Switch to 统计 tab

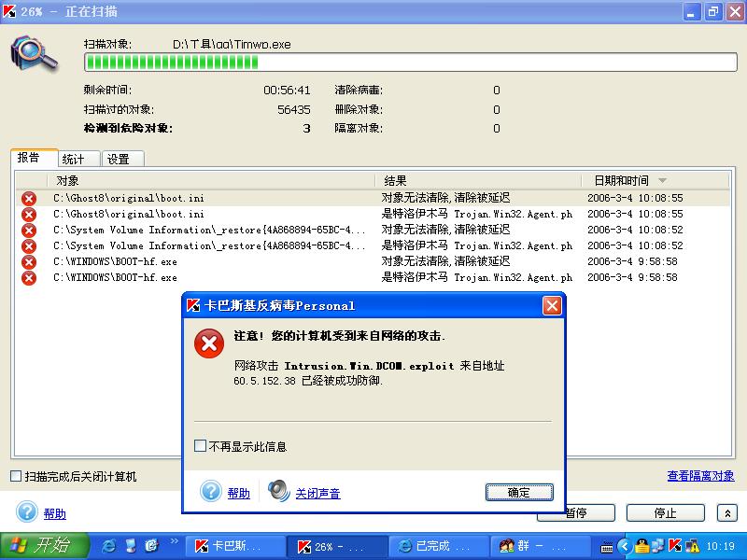79,159
